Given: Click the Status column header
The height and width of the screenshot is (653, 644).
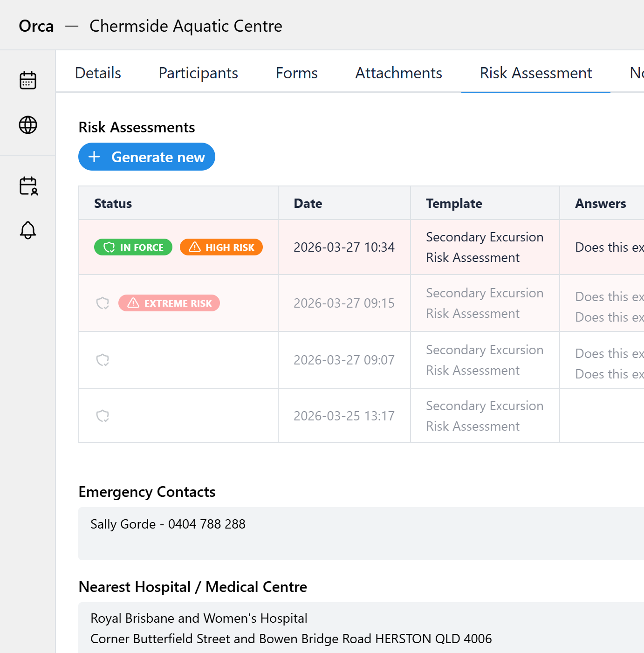Looking at the screenshot, I should (x=113, y=203).
